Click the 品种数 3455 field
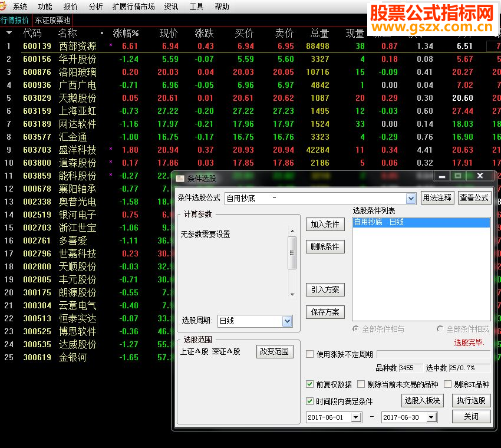 point(411,368)
